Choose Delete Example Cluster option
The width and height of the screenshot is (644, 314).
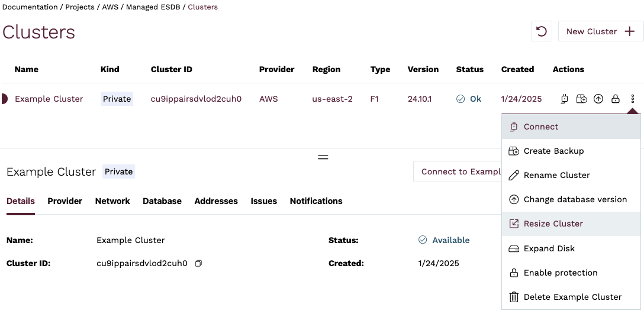[x=571, y=297]
